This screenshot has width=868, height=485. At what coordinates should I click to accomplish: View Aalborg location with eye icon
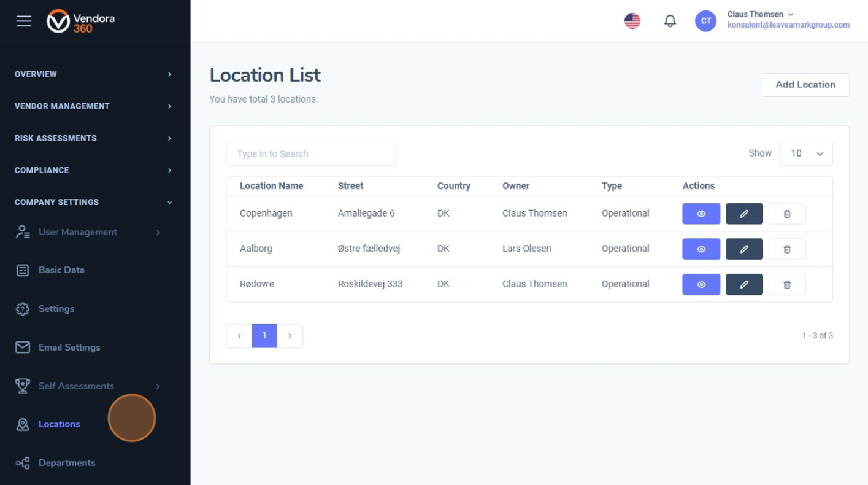pyautogui.click(x=701, y=249)
